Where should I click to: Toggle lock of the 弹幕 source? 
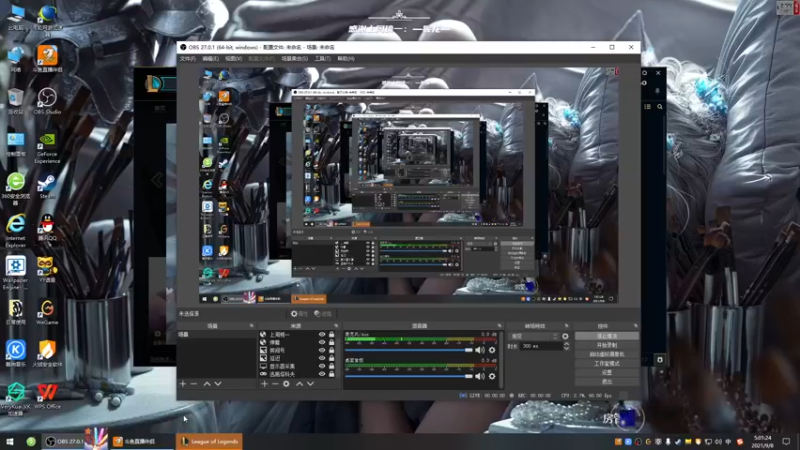pyautogui.click(x=332, y=342)
